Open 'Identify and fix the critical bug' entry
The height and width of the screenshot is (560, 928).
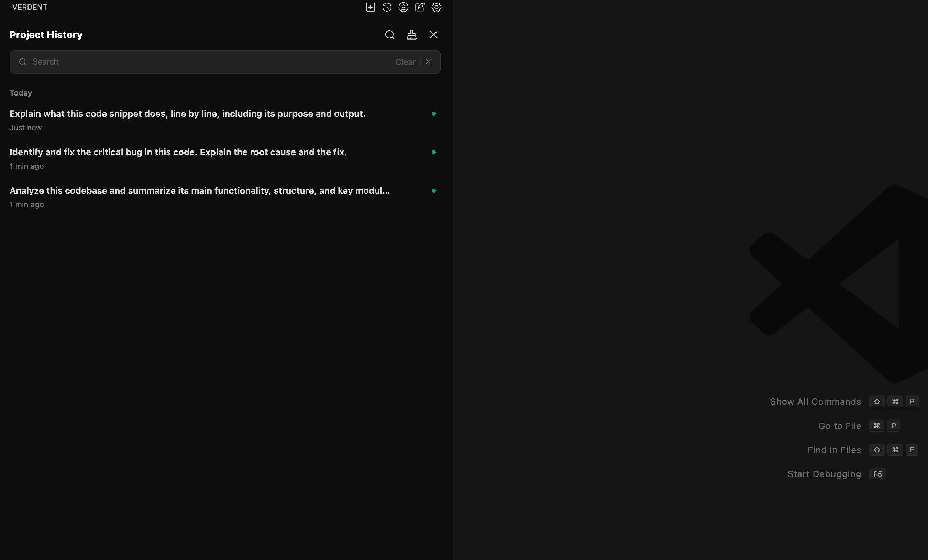coord(178,152)
